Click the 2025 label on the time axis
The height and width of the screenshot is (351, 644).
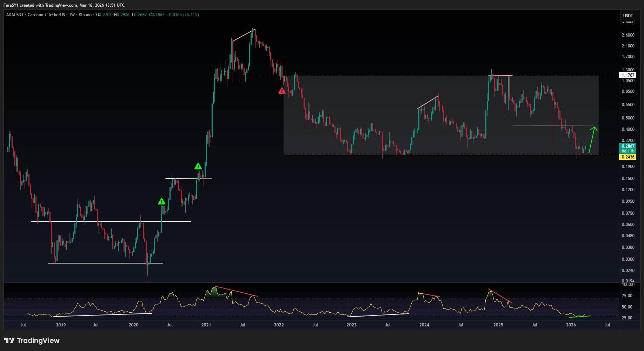pos(498,325)
